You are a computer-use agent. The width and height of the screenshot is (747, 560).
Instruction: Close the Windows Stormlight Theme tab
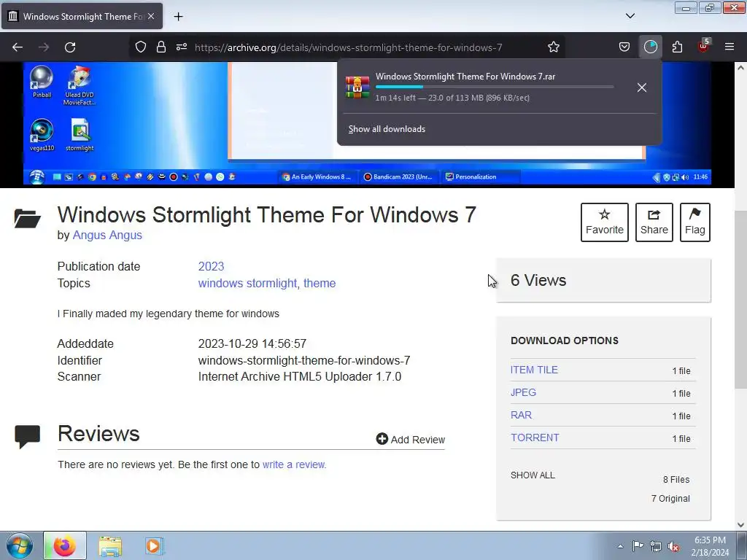(151, 16)
